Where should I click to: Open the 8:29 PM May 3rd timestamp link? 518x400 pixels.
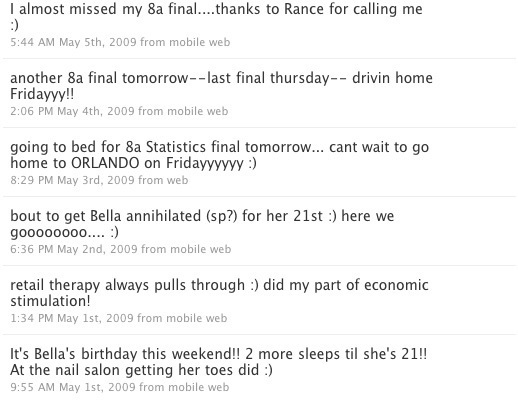pos(72,180)
